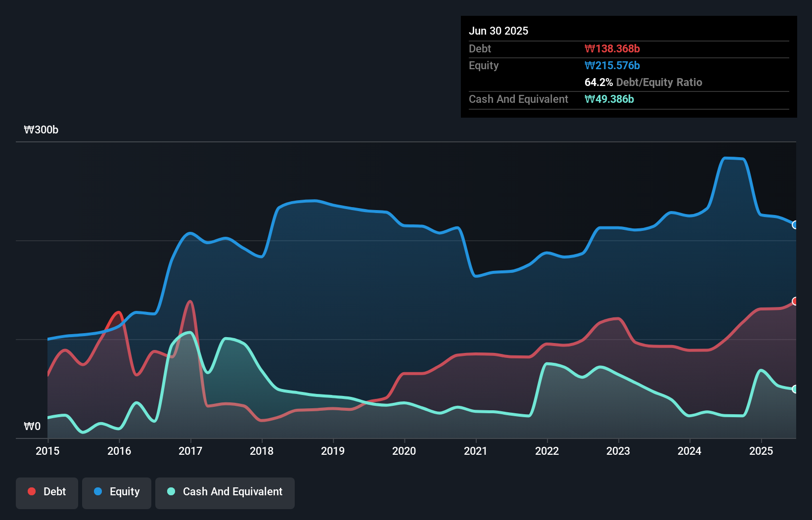Viewport: 812px width, 520px height.
Task: Select the 2020 year label on the axis
Action: click(x=404, y=451)
